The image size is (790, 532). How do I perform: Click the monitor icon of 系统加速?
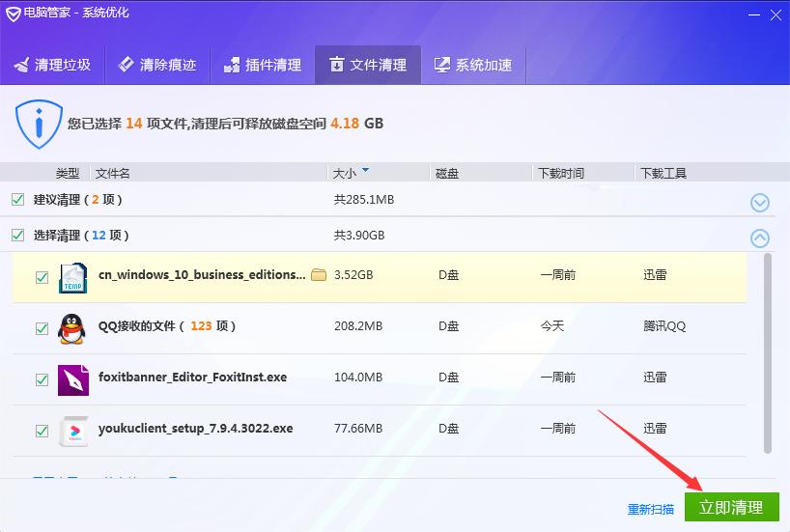click(x=442, y=65)
